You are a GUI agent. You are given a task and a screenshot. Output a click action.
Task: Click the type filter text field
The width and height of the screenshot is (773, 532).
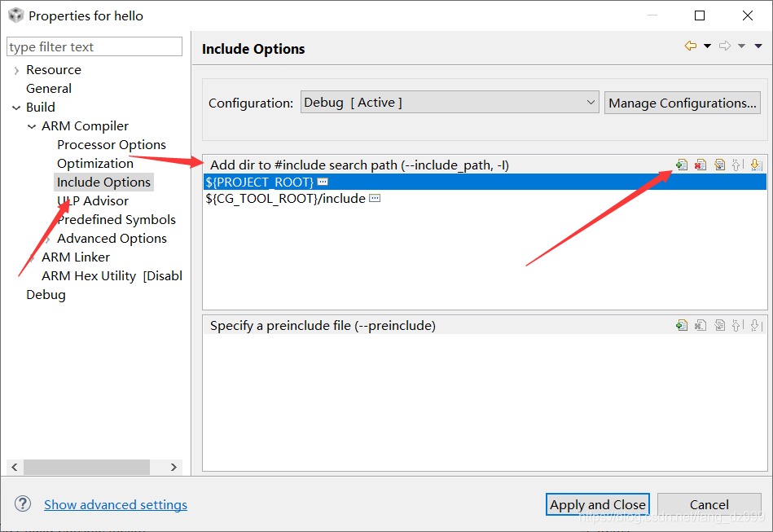pyautogui.click(x=94, y=46)
